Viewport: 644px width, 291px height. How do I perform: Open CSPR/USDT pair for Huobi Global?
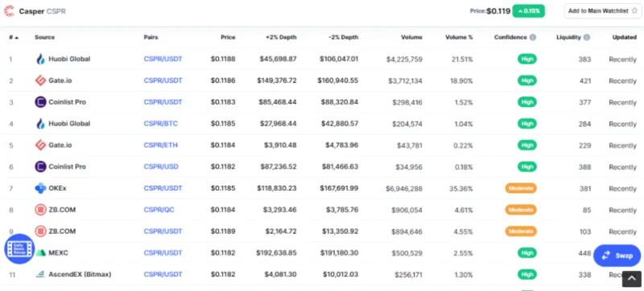(x=163, y=59)
